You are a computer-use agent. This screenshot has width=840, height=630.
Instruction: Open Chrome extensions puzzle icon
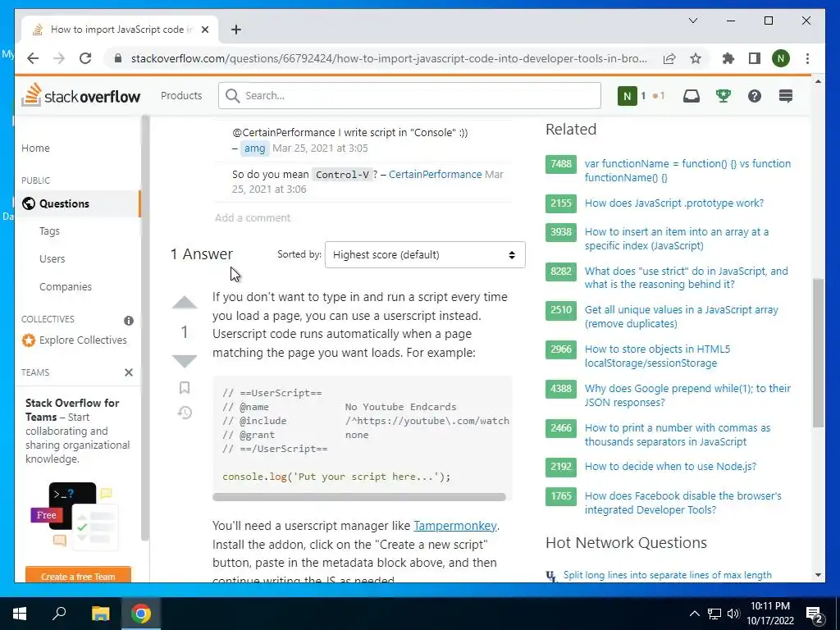tap(728, 58)
